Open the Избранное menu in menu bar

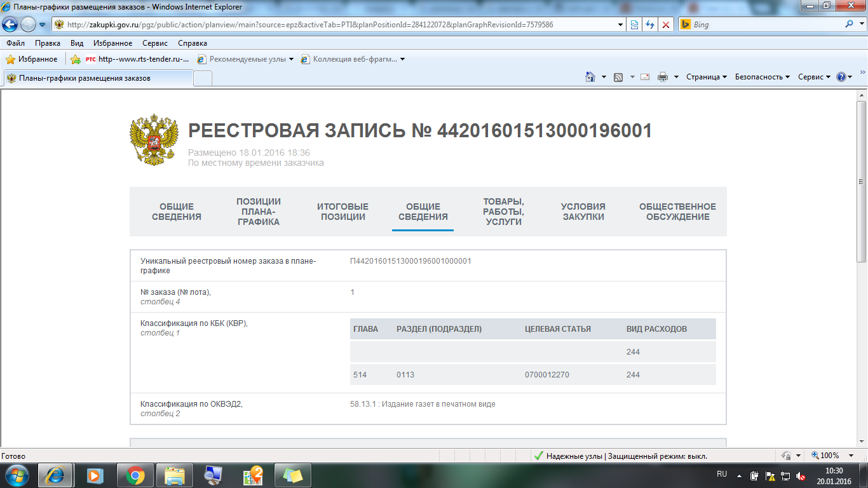click(x=112, y=43)
